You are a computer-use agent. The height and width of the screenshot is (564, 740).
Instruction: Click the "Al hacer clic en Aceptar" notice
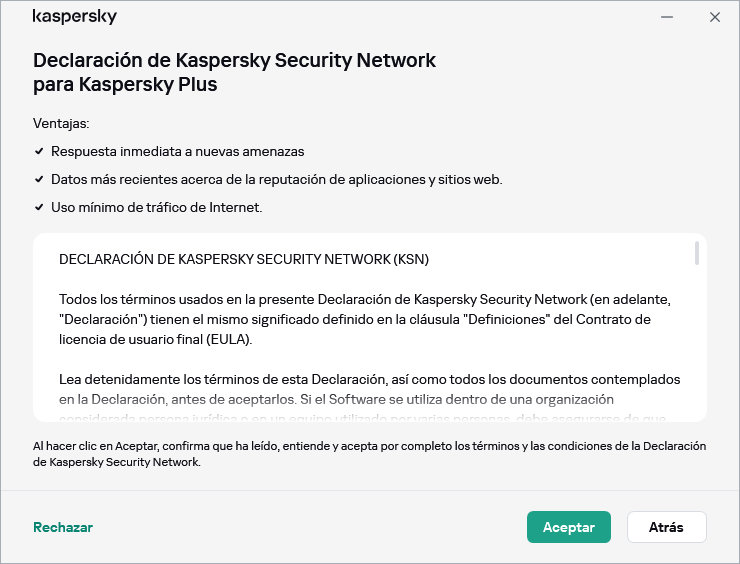(x=369, y=454)
